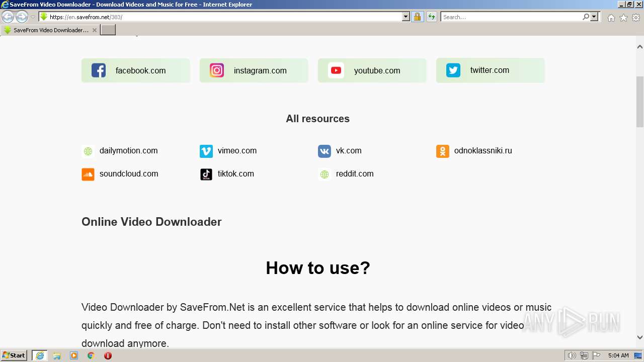Open the soundcloud.com link
This screenshot has width=644, height=362.
pos(129,174)
